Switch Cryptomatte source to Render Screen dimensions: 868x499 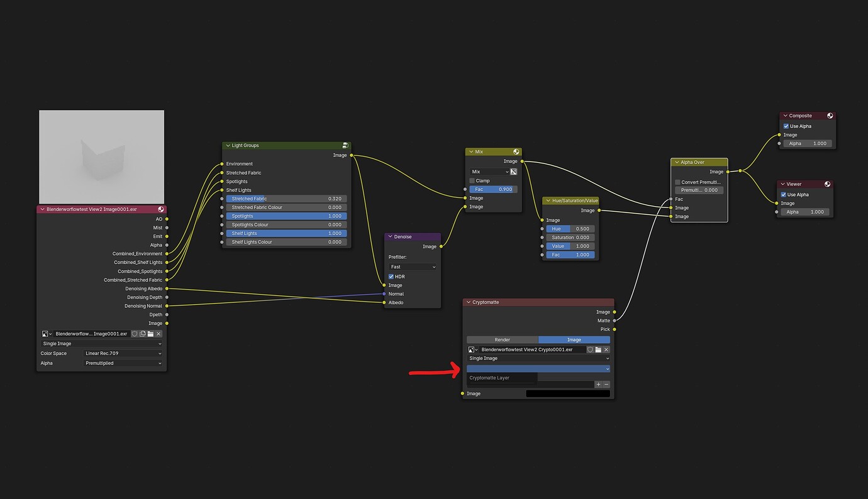click(503, 340)
